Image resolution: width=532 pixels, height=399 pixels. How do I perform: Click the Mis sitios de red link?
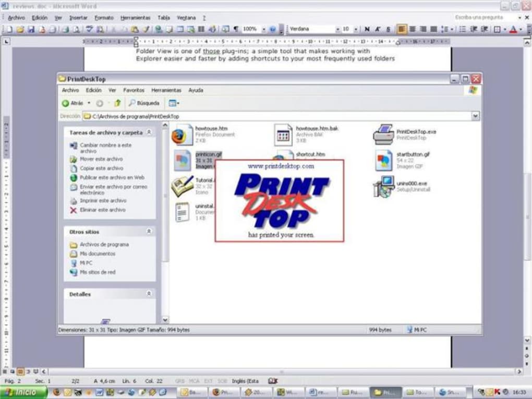tap(98, 272)
